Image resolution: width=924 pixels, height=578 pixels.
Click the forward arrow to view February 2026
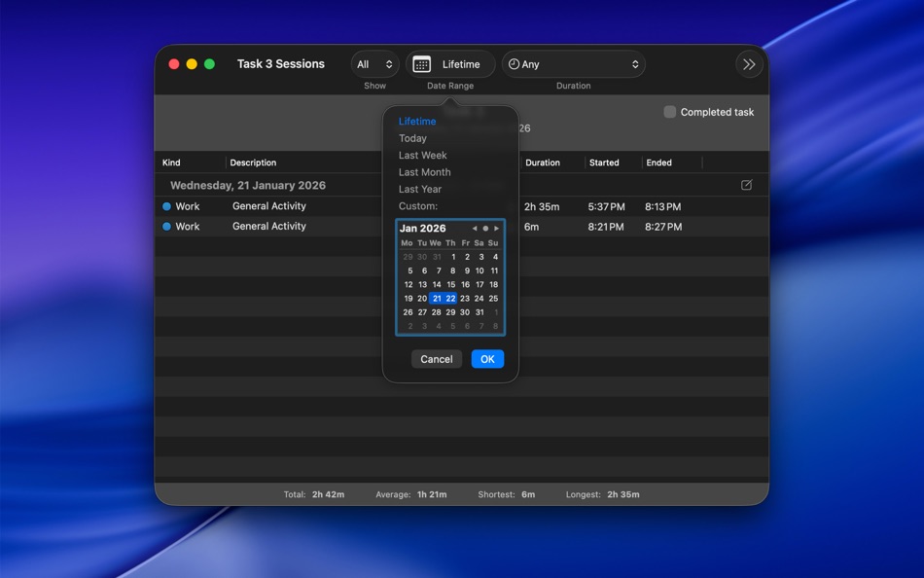(496, 228)
